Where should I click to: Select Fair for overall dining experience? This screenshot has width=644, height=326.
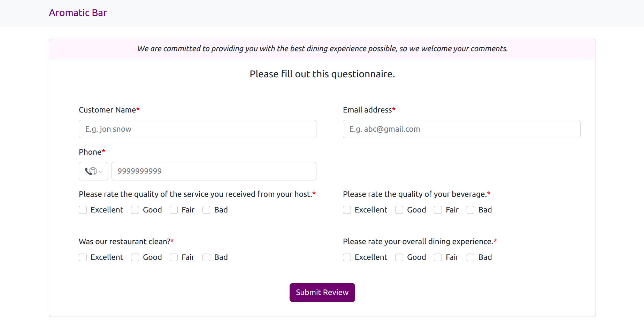(x=438, y=257)
